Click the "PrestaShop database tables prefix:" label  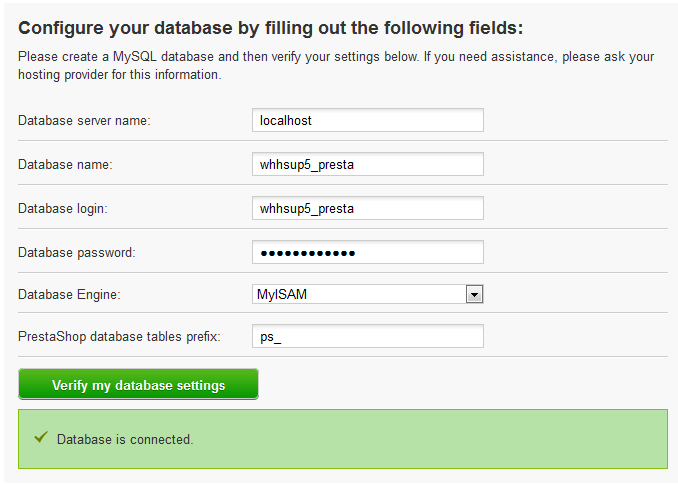point(119,337)
